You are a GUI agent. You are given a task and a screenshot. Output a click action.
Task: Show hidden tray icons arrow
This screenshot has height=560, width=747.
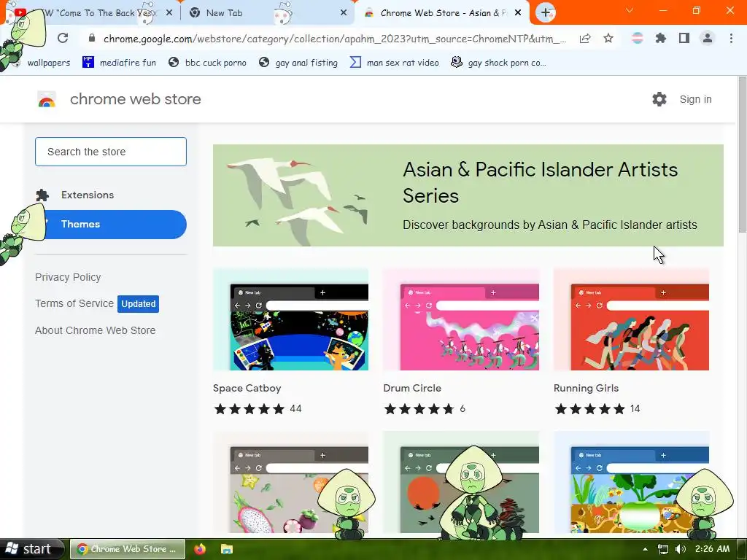pos(645,549)
